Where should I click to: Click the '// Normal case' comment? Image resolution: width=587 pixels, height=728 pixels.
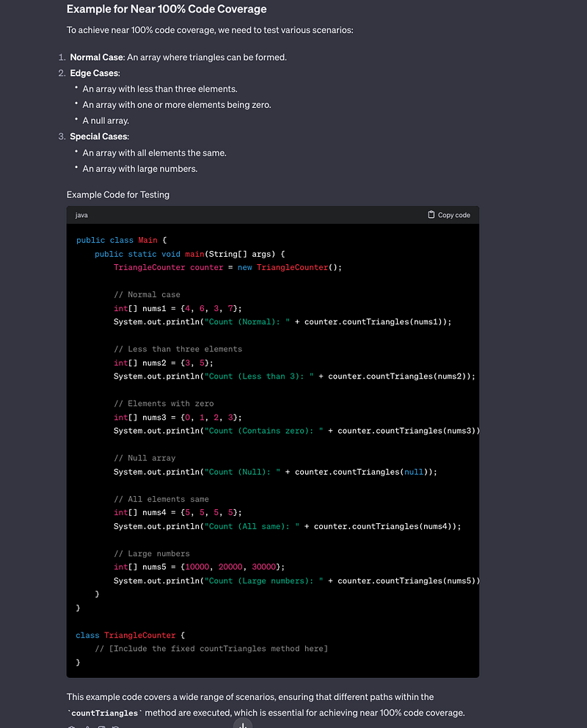click(147, 294)
